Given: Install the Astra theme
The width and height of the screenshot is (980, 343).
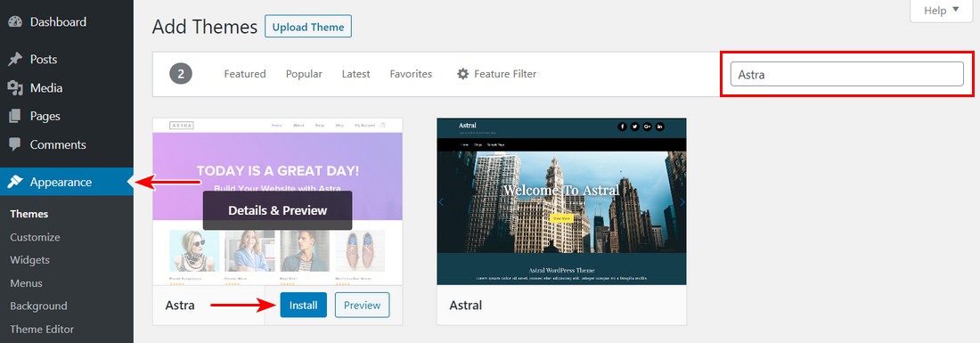Looking at the screenshot, I should point(303,305).
